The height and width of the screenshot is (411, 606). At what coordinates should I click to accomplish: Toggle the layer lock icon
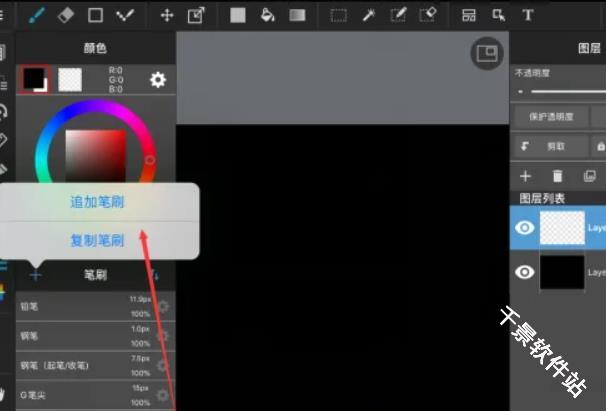tap(601, 146)
